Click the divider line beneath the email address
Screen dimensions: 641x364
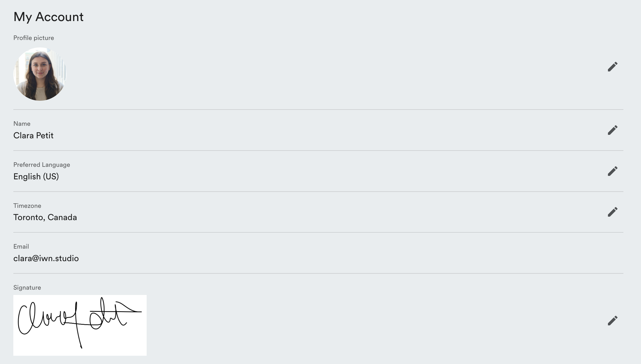(x=318, y=273)
